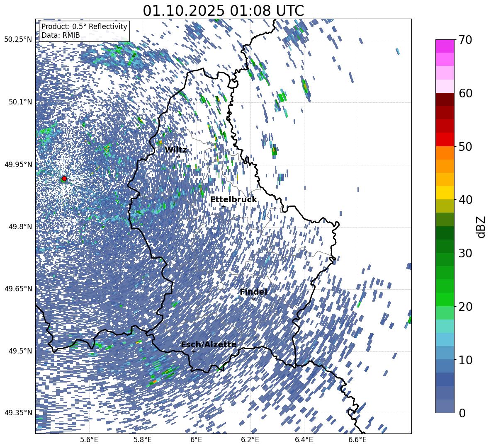Screen dimensions: 491x448
Task: Click the 6°E longitude label
Action: point(196,440)
